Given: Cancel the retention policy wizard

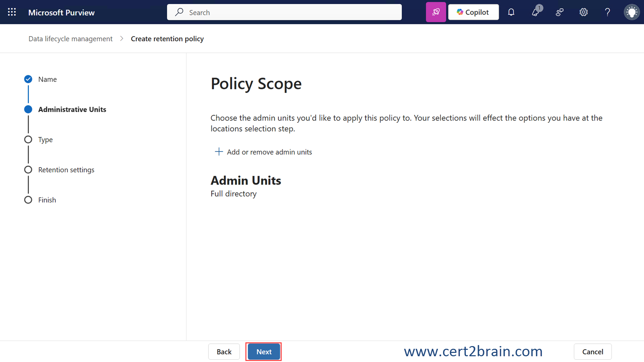Looking at the screenshot, I should click(x=592, y=352).
